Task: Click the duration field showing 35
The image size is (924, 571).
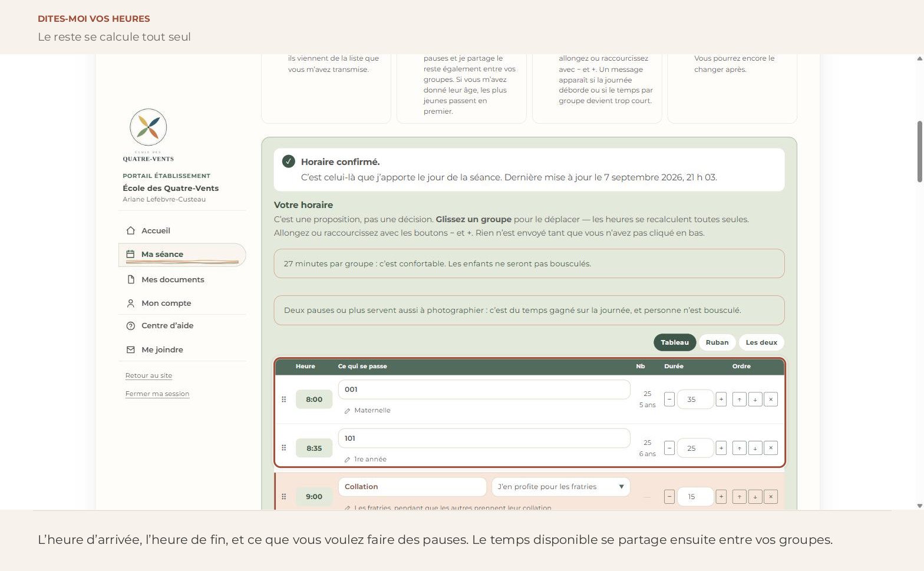Action: click(695, 400)
